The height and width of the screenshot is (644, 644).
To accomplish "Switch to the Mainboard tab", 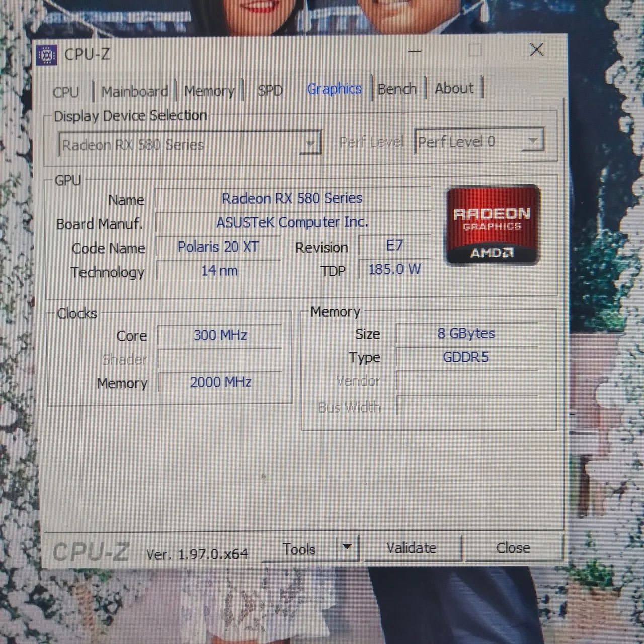I will point(135,91).
